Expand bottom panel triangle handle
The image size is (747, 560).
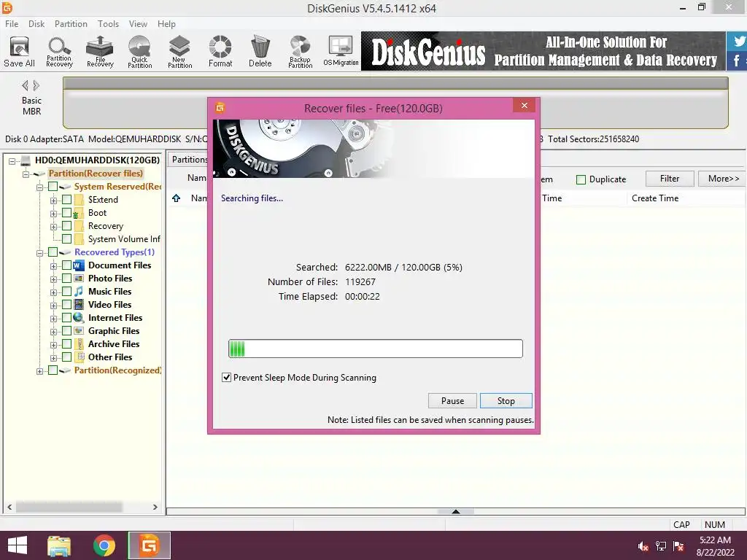(456, 511)
